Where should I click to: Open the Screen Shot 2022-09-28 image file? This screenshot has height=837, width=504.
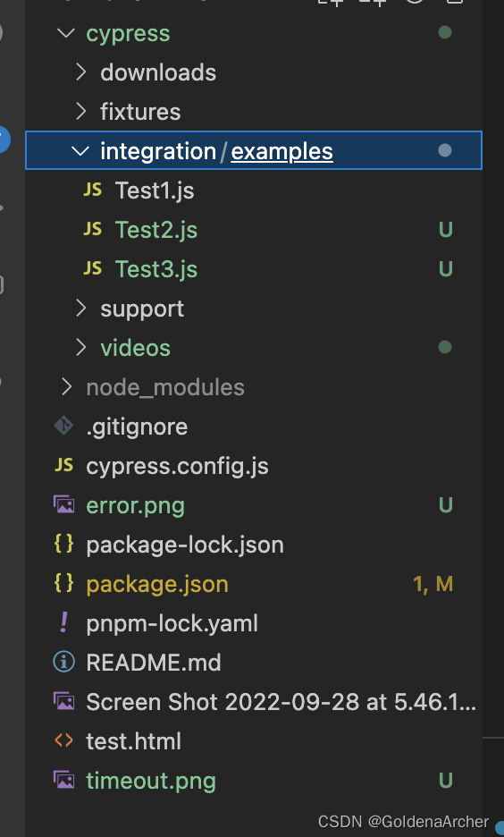pyautogui.click(x=281, y=702)
